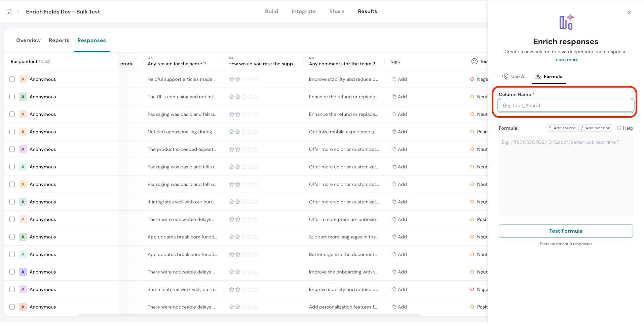Select the last visible row's checkbox
This screenshot has height=323, width=644.
tap(12, 307)
